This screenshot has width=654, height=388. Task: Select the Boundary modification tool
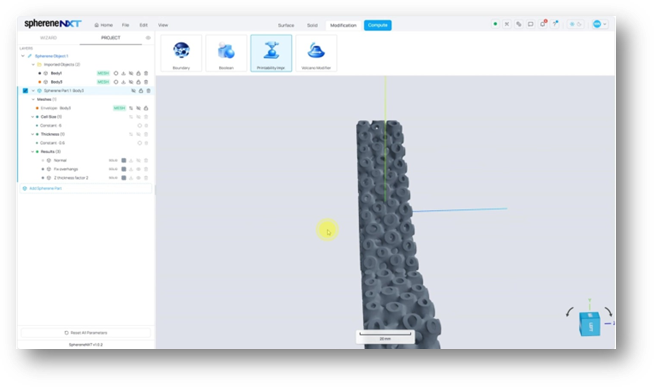pos(181,53)
